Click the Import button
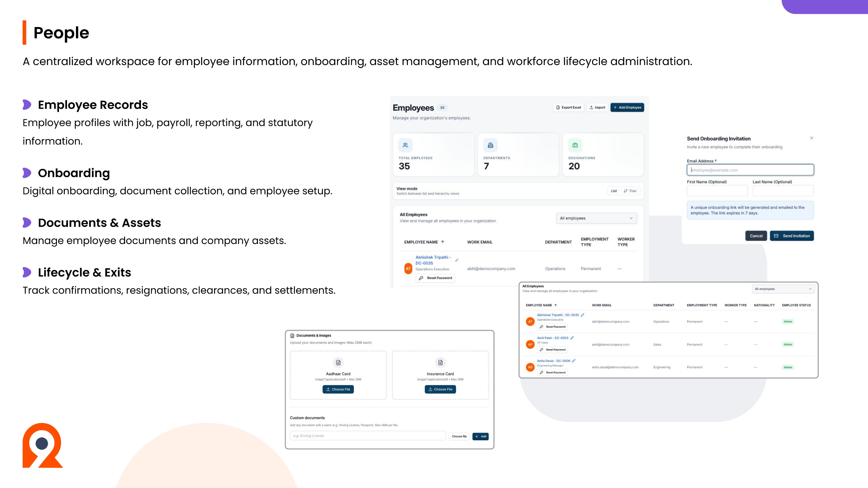 pyautogui.click(x=597, y=107)
